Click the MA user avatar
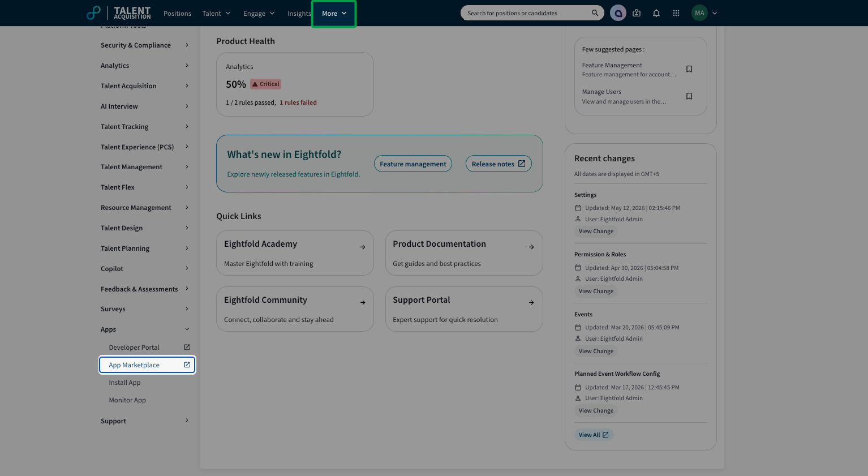This screenshot has width=868, height=476. click(699, 13)
